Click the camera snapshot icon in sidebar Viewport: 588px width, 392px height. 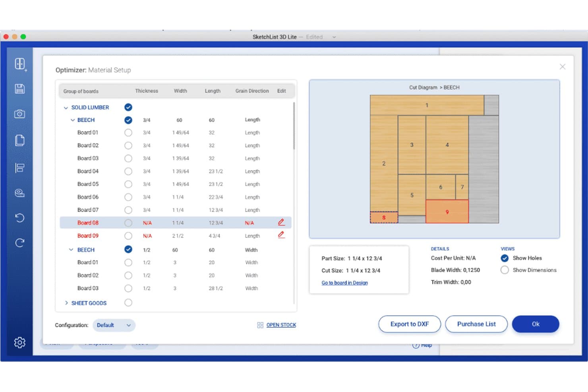click(x=20, y=114)
